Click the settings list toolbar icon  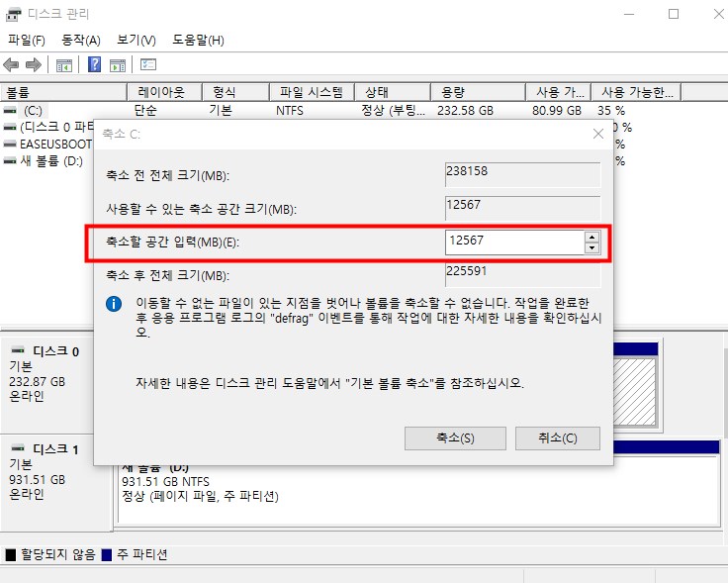point(148,64)
